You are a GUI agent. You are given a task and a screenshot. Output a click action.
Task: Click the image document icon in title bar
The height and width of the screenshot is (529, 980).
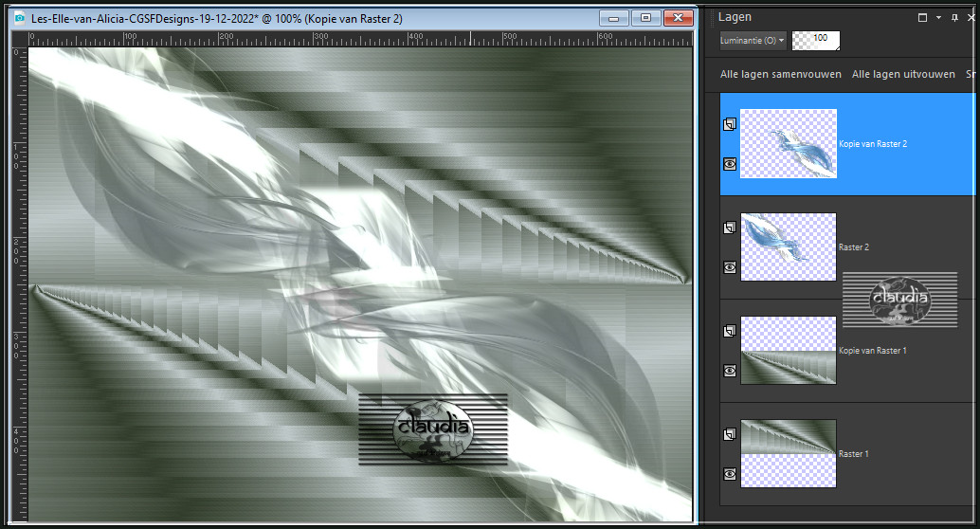(x=20, y=18)
